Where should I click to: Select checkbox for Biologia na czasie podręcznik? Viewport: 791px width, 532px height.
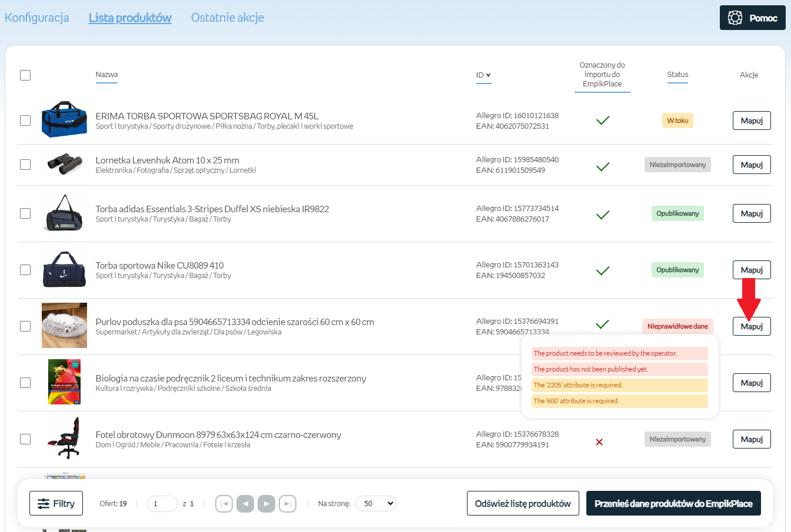pos(25,383)
